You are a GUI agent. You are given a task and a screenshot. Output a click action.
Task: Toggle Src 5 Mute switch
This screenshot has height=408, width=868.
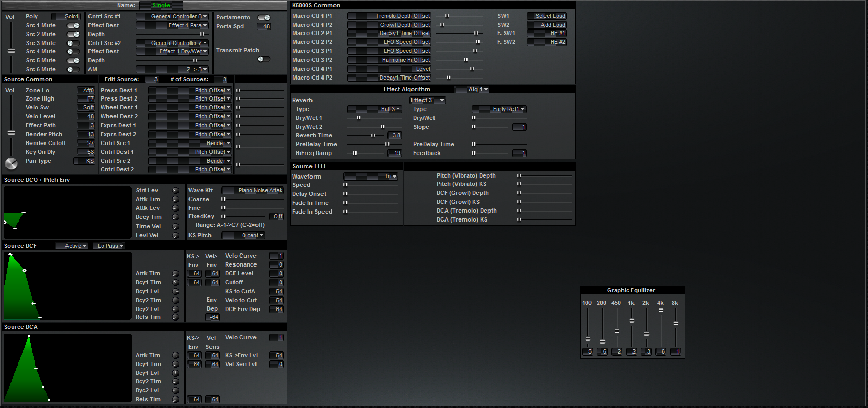pyautogui.click(x=73, y=61)
